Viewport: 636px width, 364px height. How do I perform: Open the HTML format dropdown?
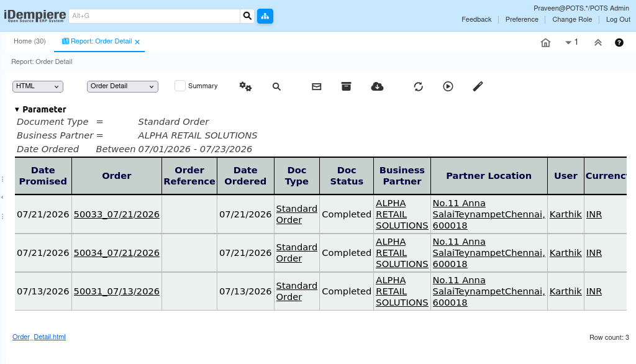pos(38,86)
